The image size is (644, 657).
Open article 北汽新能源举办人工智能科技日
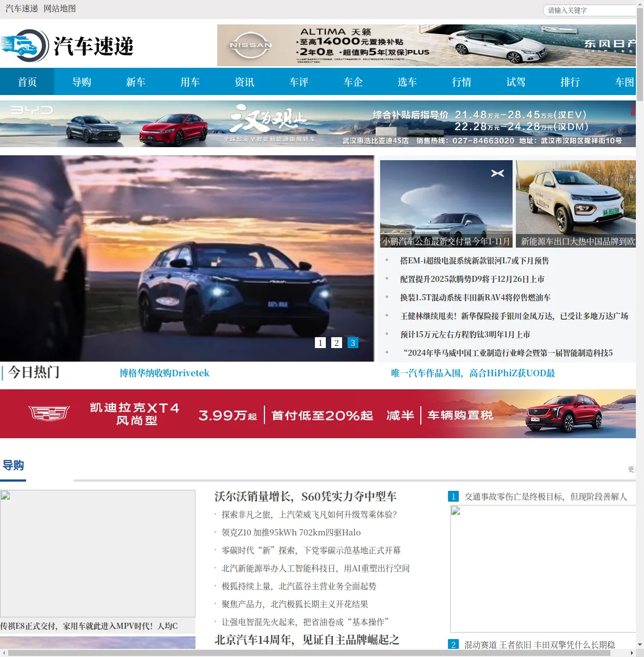click(x=315, y=568)
